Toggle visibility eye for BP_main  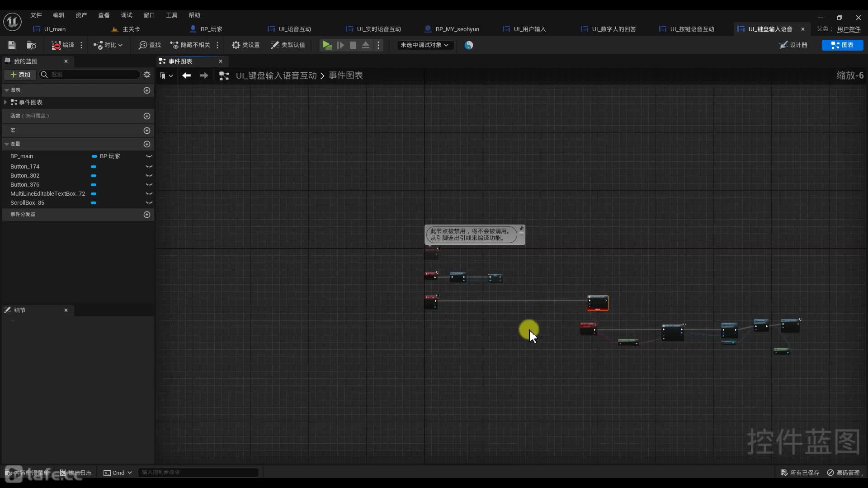(149, 156)
